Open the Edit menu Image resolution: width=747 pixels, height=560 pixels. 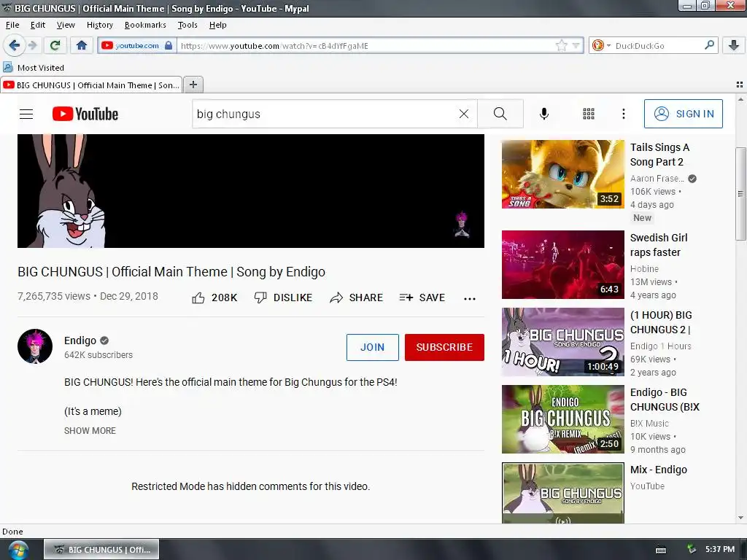pos(38,25)
